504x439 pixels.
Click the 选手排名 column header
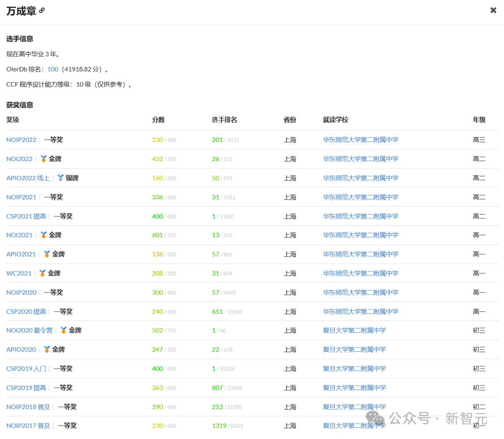point(224,120)
